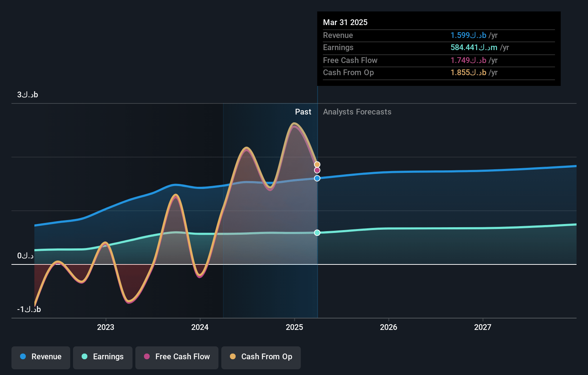The image size is (588, 375).
Task: Toggle the Cash From Op legend series
Action: pyautogui.click(x=261, y=357)
